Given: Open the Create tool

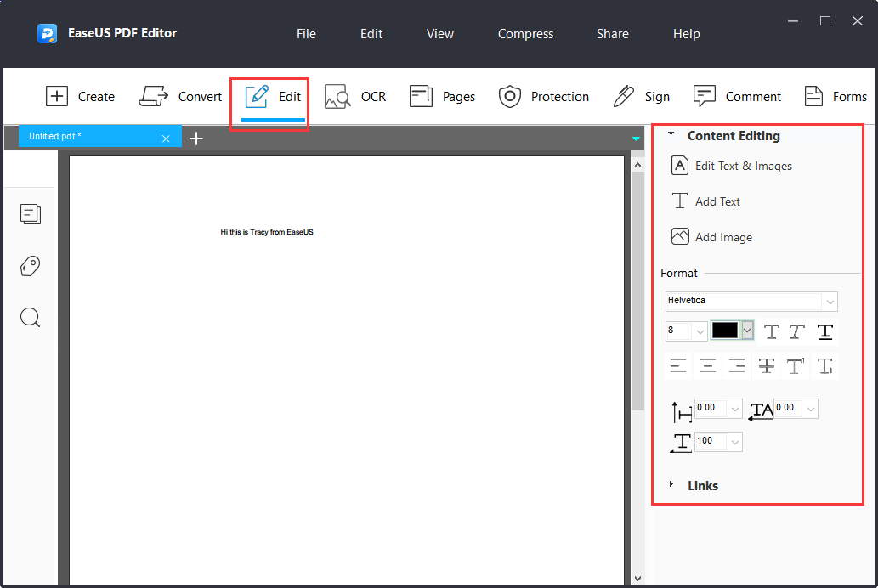Looking at the screenshot, I should [80, 96].
